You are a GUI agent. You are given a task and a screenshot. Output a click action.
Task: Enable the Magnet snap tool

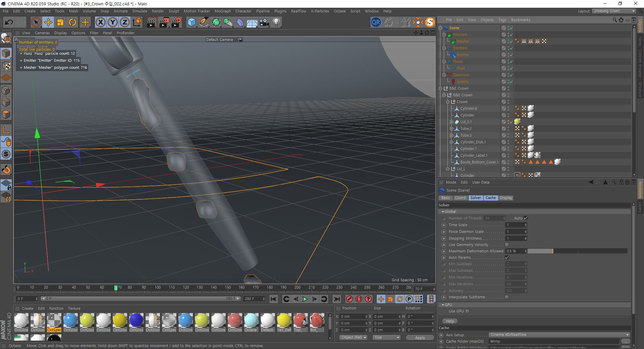(x=6, y=170)
